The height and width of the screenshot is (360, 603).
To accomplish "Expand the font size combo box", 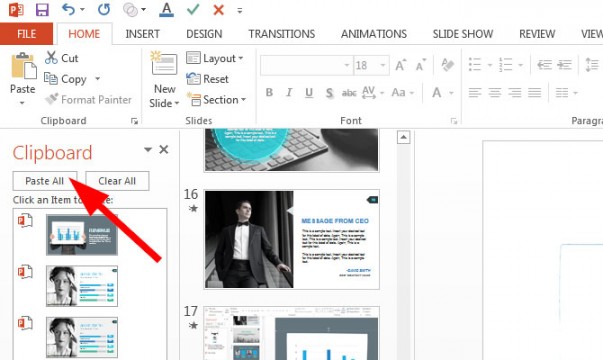I will click(383, 65).
